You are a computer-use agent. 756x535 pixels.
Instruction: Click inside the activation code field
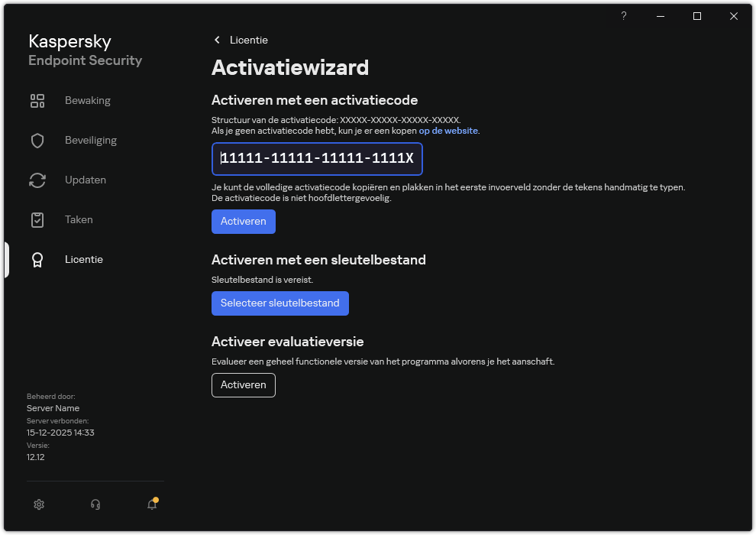316,159
